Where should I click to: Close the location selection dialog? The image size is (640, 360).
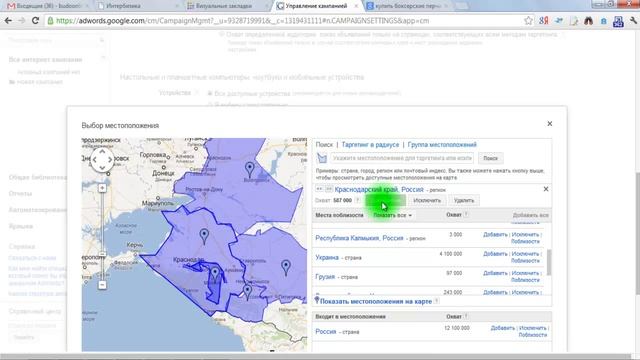(x=549, y=124)
